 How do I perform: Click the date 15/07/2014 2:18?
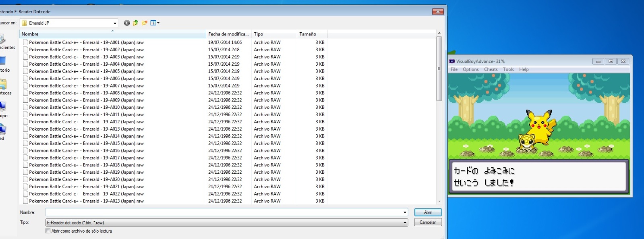point(224,50)
